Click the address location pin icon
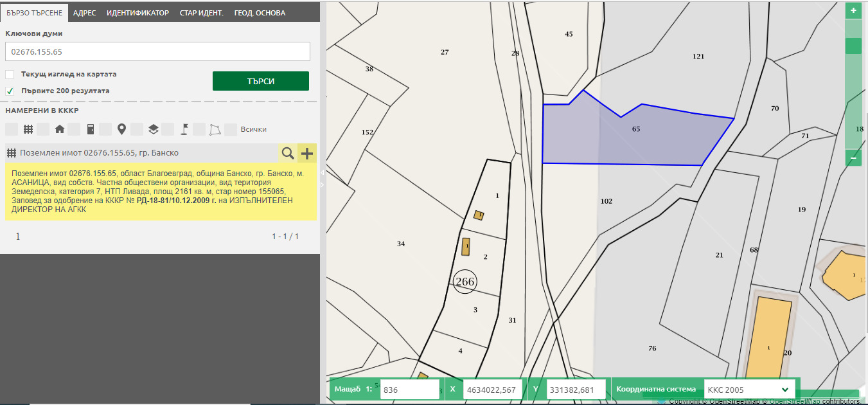The height and width of the screenshot is (405, 868). 122,129
